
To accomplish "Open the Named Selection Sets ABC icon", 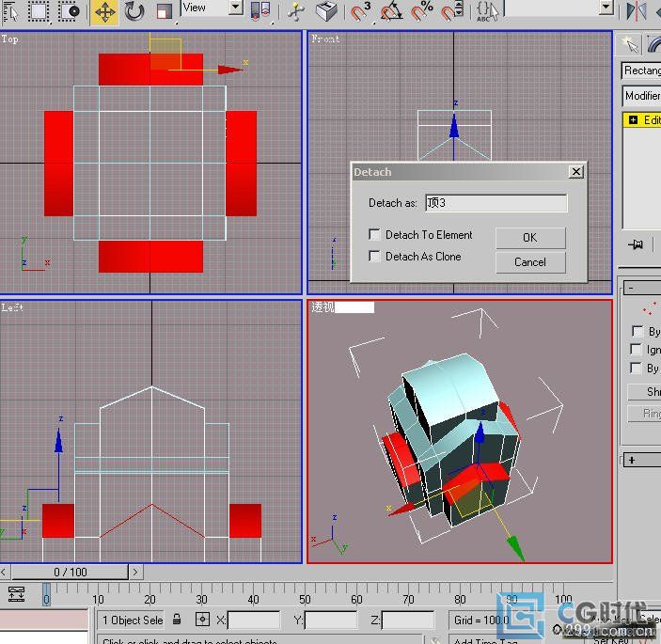I will click(487, 11).
